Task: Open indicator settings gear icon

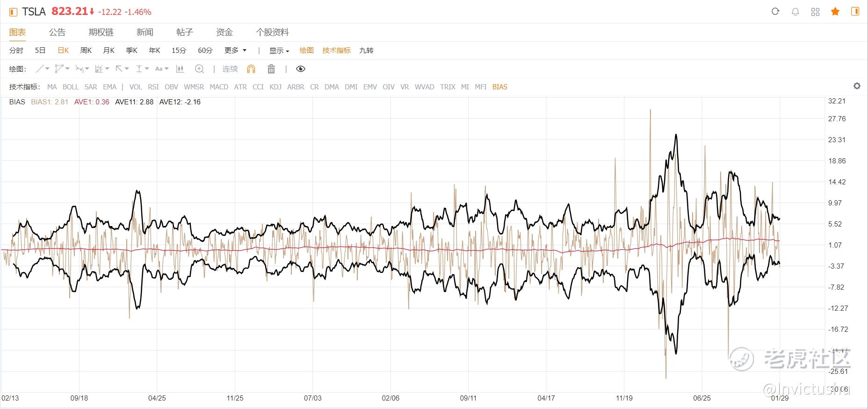Action: click(x=857, y=86)
